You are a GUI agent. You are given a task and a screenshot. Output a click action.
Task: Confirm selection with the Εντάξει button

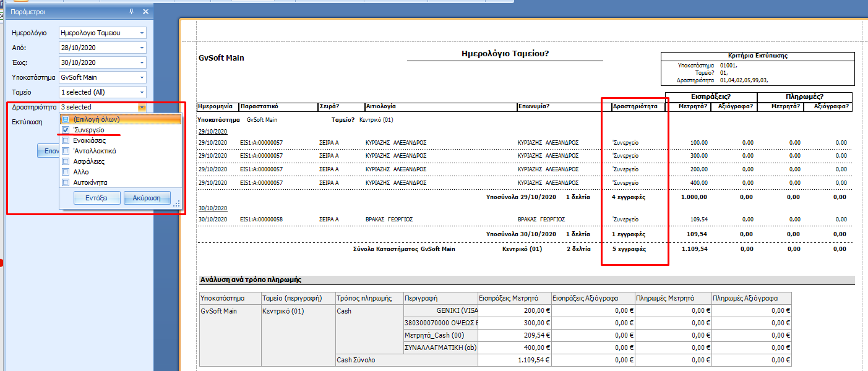coord(97,198)
